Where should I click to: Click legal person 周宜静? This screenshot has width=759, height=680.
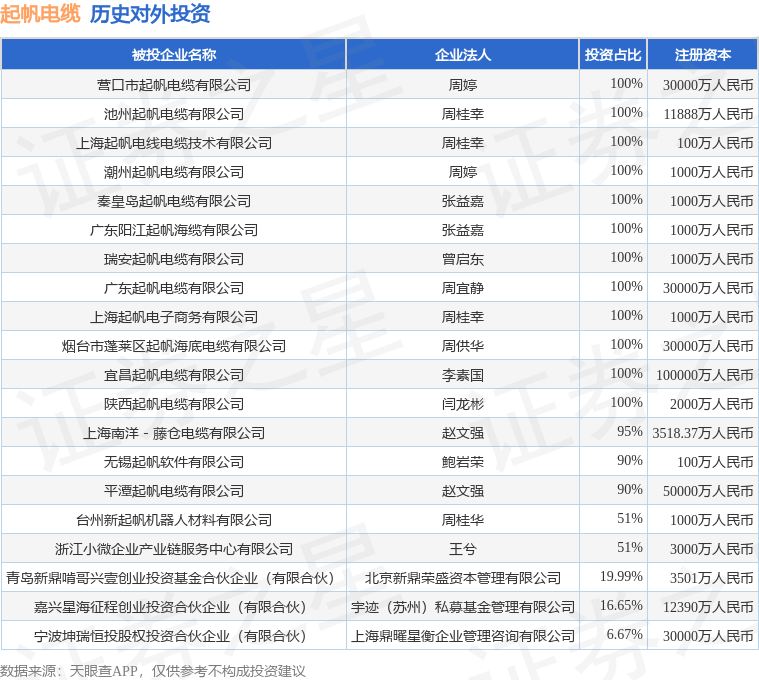click(x=463, y=288)
